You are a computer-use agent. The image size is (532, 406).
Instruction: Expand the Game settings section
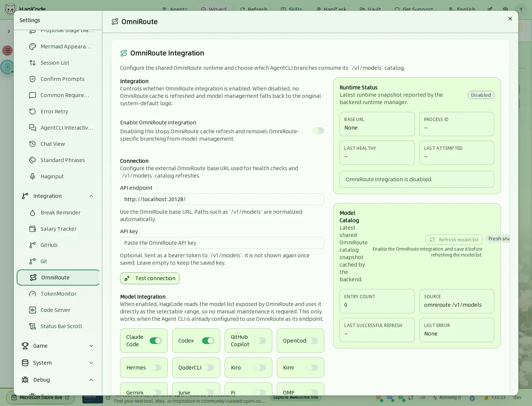91,346
